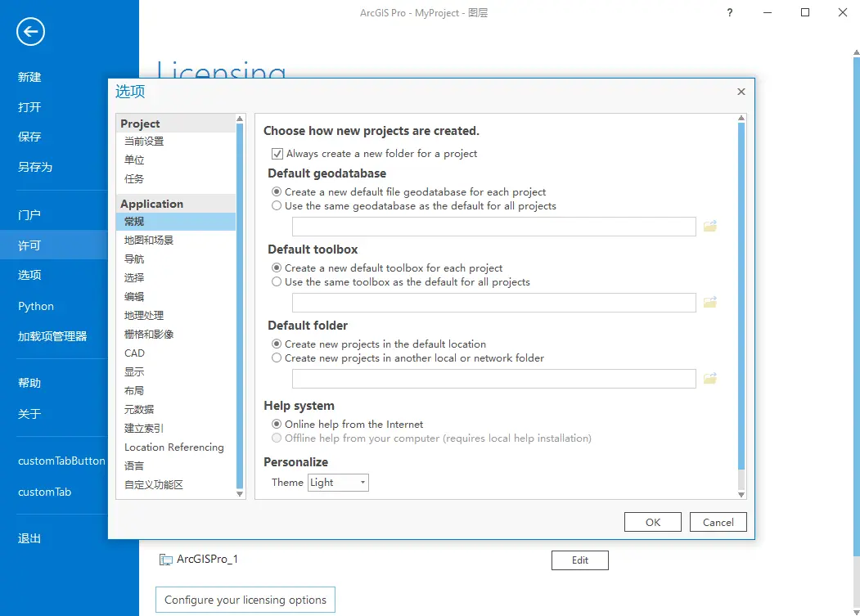Screen dimensions: 860x616
Task: Click the default toolbox path field
Action: [x=493, y=303]
